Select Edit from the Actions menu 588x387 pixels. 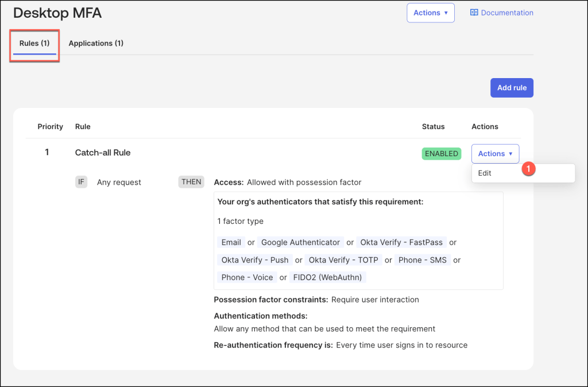click(x=485, y=173)
